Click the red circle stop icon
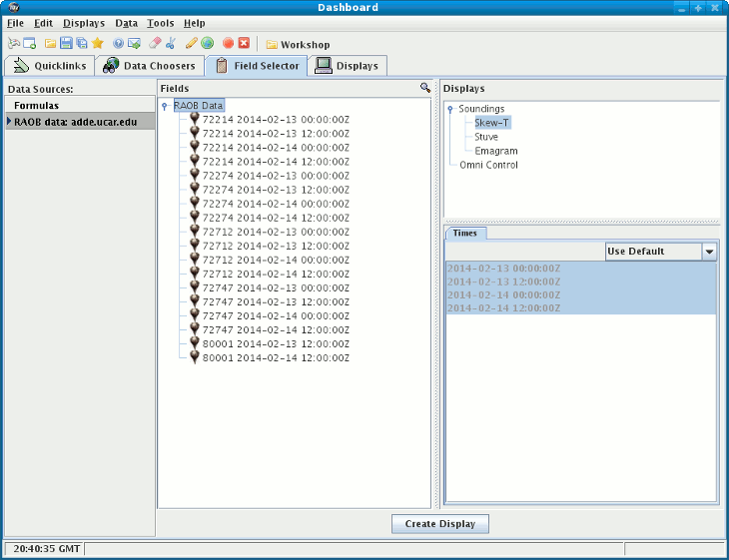729x560 pixels. 228,44
